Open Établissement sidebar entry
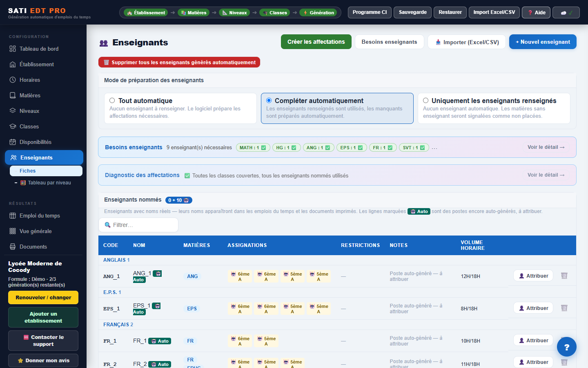The image size is (588, 368). [44, 64]
